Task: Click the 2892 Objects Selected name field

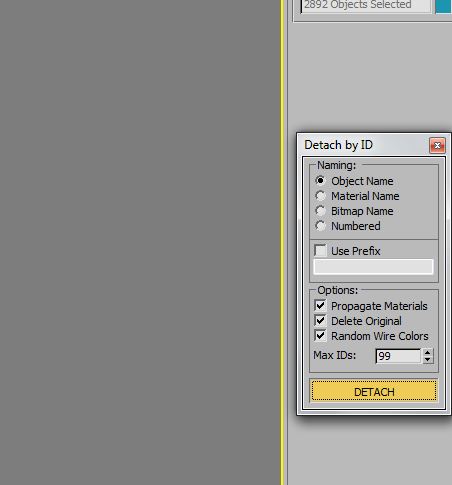Action: coord(366,6)
